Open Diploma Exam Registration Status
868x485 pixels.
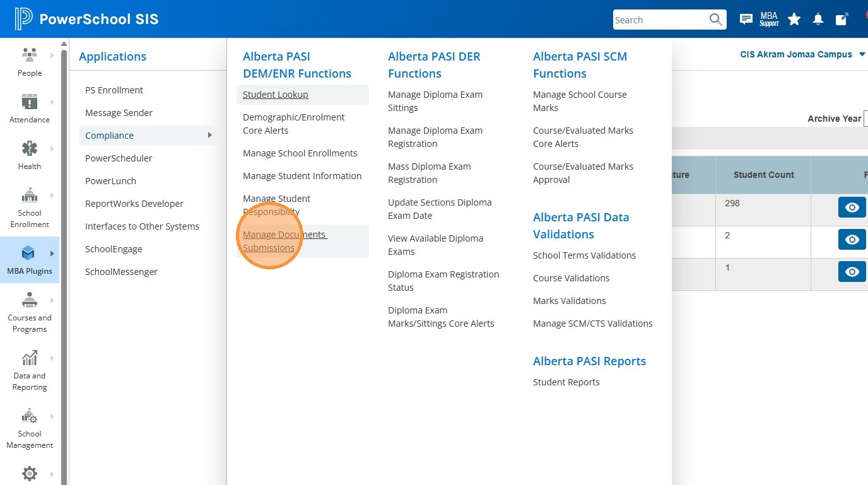point(443,281)
